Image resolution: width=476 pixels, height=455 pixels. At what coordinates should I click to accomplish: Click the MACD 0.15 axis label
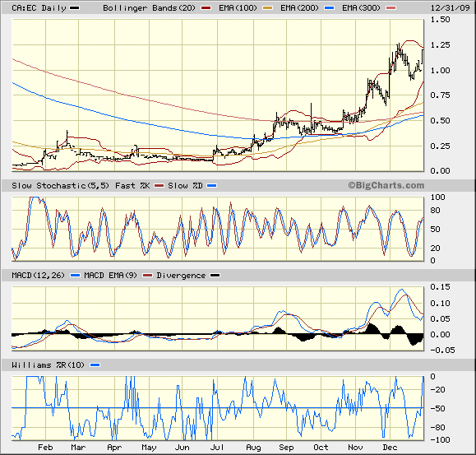coord(440,287)
